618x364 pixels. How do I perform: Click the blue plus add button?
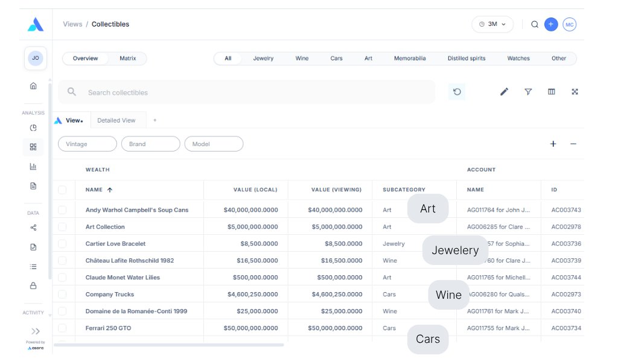click(x=550, y=24)
